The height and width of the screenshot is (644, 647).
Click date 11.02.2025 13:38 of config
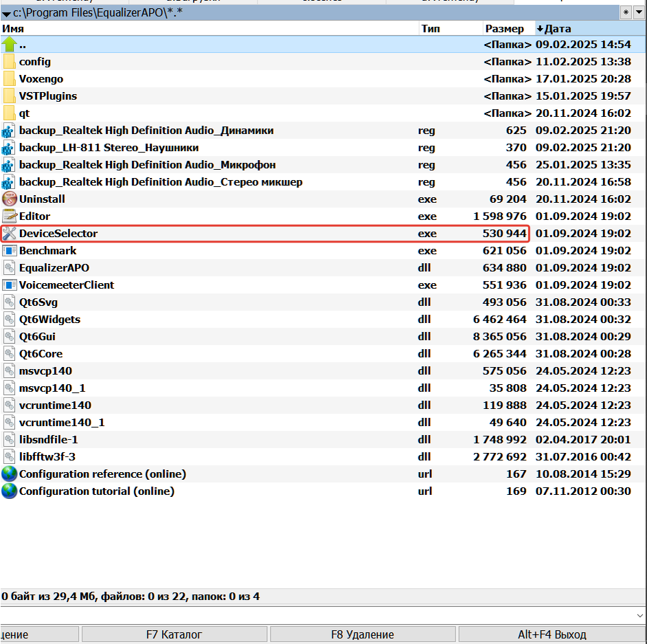[x=583, y=61]
